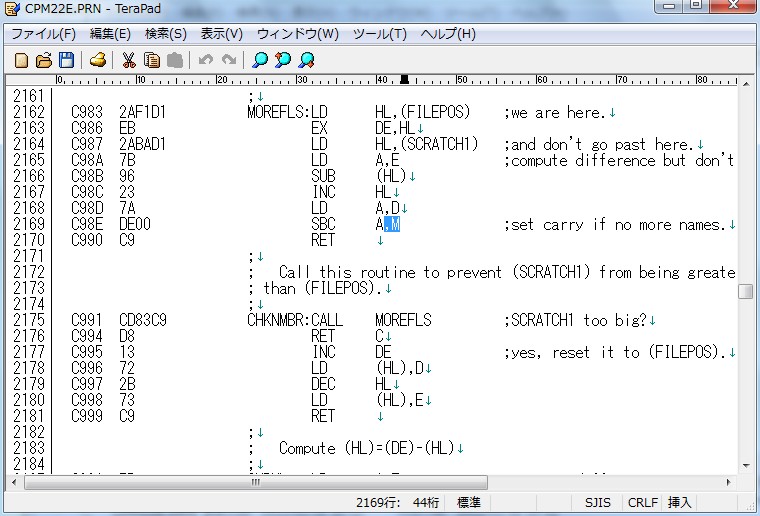Click the opcode bytes CD83C9

142,320
